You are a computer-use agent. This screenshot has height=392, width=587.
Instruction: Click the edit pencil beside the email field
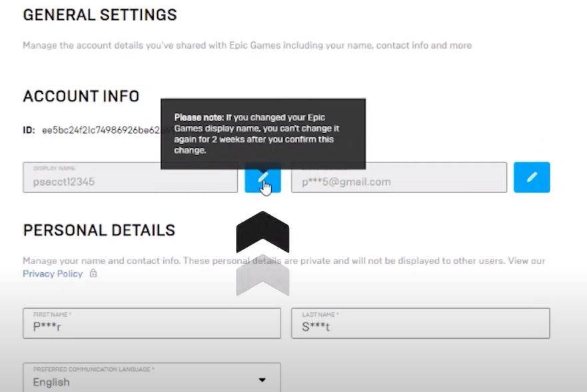pos(532,178)
